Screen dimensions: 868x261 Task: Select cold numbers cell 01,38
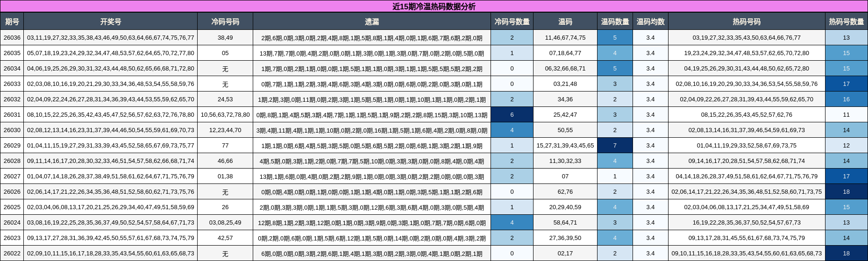[225, 176]
